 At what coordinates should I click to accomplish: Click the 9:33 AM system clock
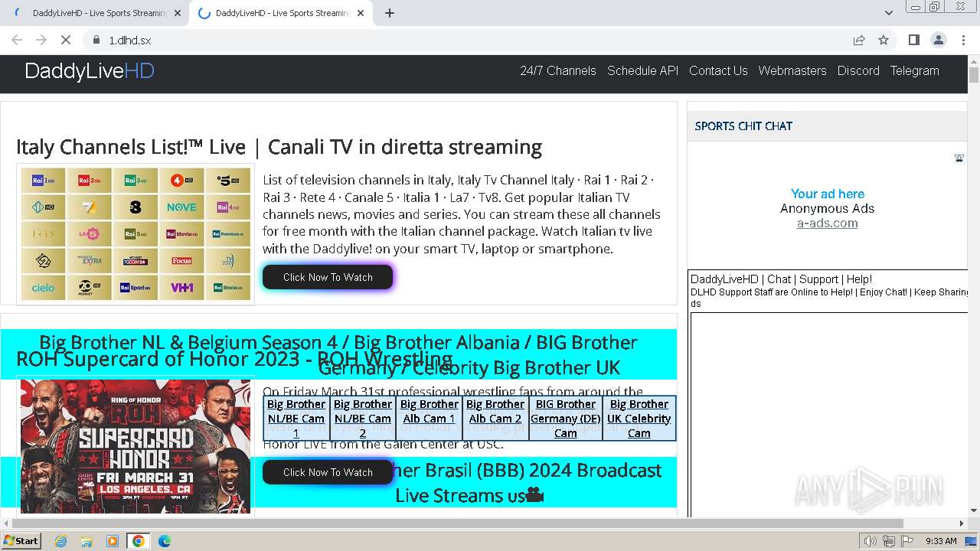(x=941, y=541)
